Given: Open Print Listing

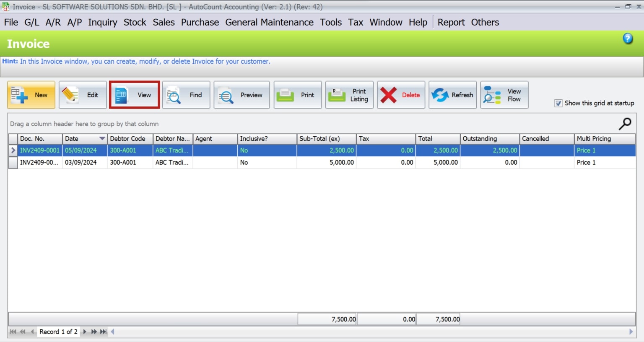Looking at the screenshot, I should click(349, 95).
